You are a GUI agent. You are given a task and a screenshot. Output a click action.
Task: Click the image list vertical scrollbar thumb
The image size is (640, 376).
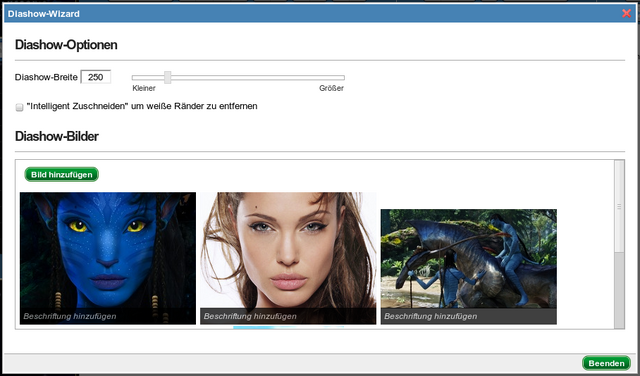pyautogui.click(x=619, y=206)
